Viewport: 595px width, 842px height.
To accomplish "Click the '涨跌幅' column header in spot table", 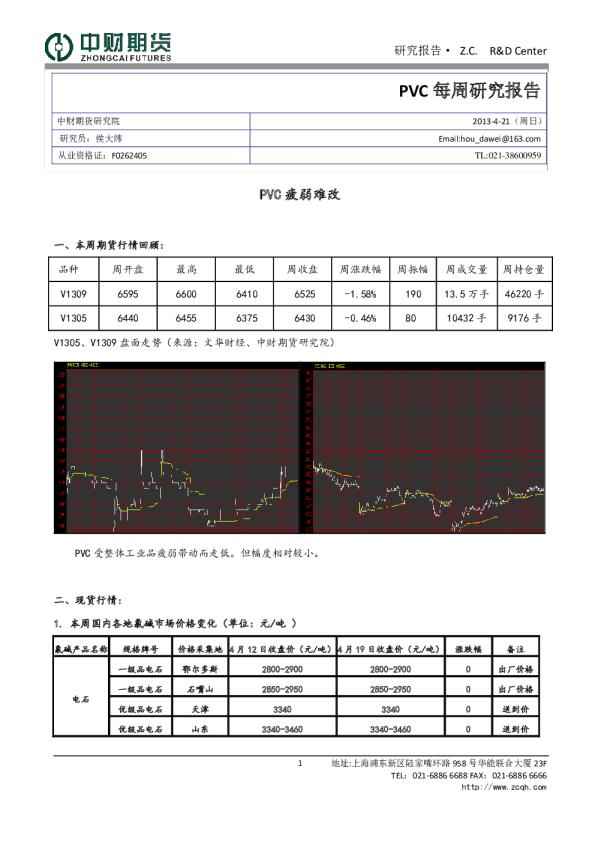I will click(x=468, y=649).
